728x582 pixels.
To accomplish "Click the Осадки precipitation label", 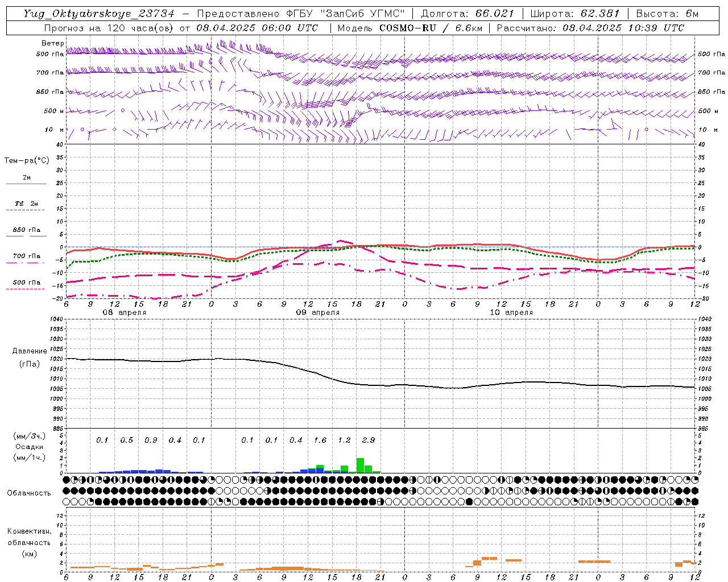I will click(x=30, y=447).
